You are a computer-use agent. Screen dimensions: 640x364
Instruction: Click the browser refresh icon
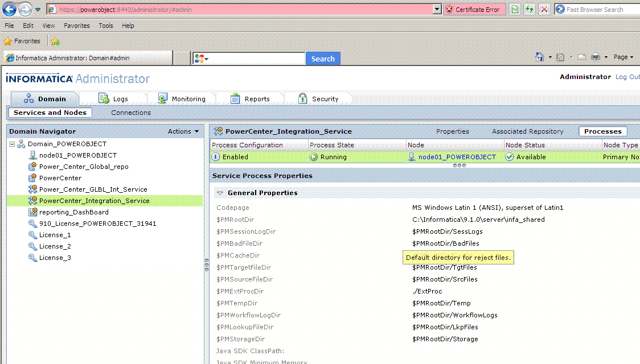(x=529, y=9)
